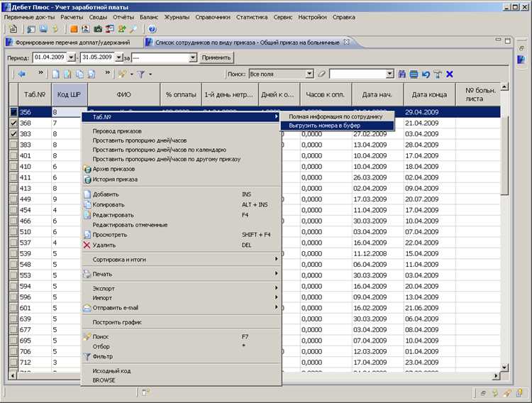The width and height of the screenshot is (532, 403).
Task: Click the orange square icon in main toolbar
Action: pyautogui.click(x=74, y=29)
